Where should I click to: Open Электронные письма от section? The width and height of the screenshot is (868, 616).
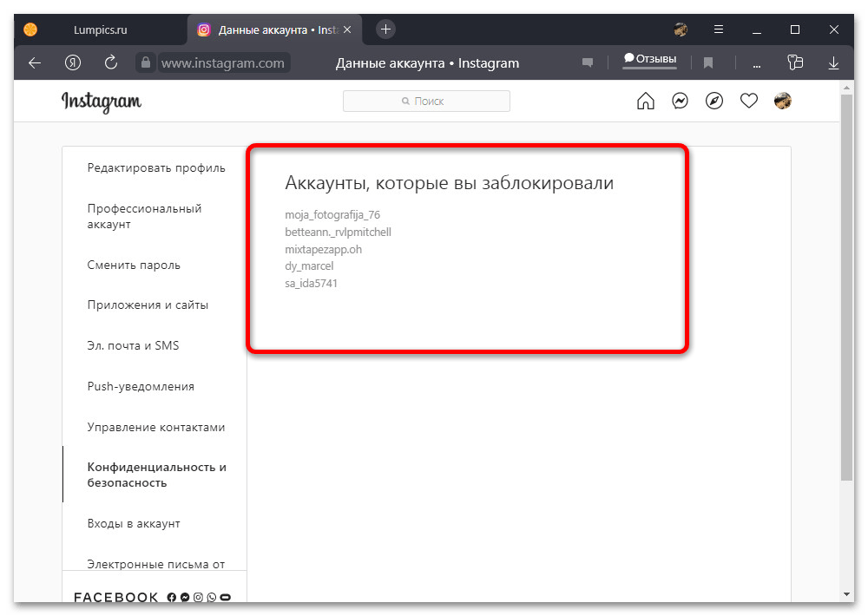[x=156, y=564]
